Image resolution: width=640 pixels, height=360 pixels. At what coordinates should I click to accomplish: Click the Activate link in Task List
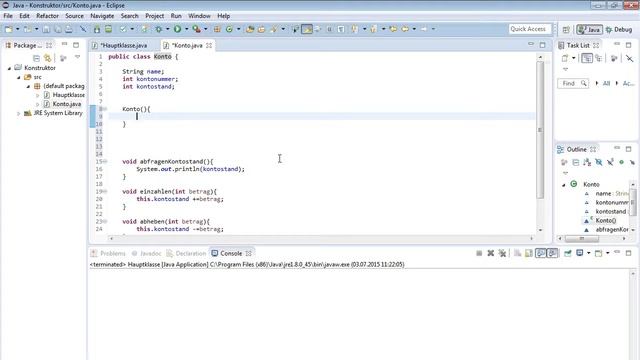pyautogui.click(x=628, y=83)
